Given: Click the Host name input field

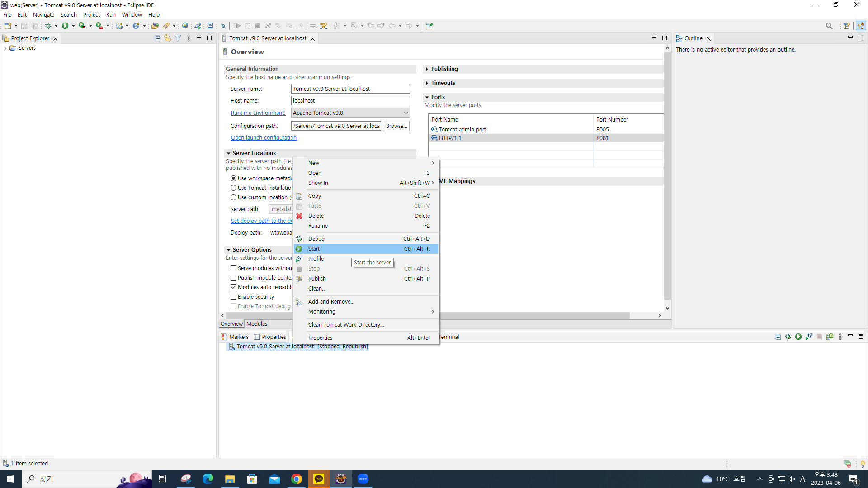Looking at the screenshot, I should click(x=350, y=101).
